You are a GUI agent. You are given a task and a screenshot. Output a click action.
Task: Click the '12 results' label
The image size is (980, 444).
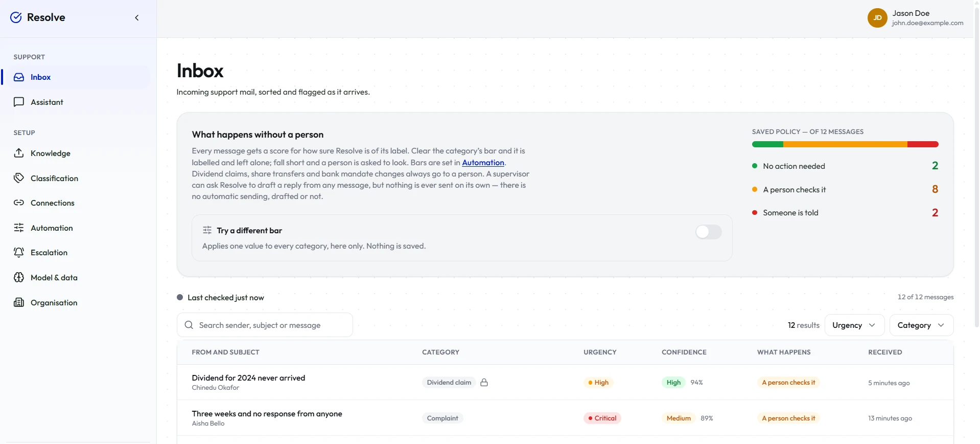tap(803, 325)
